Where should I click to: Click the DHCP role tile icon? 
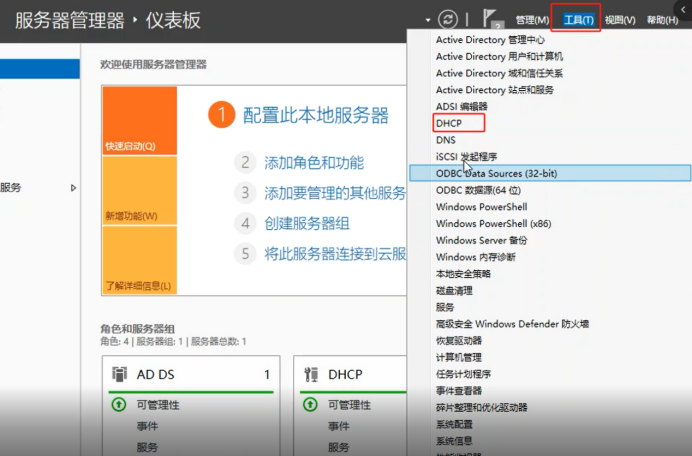311,374
